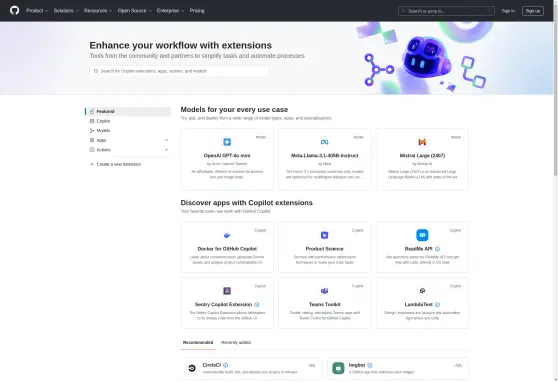The width and height of the screenshot is (558, 382).
Task: Click the LambdaTest logo icon
Action: click(x=422, y=291)
